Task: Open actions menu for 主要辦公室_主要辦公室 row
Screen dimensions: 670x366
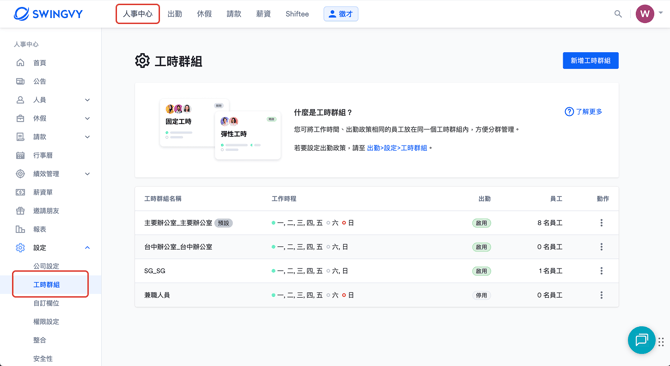Action: pos(601,223)
